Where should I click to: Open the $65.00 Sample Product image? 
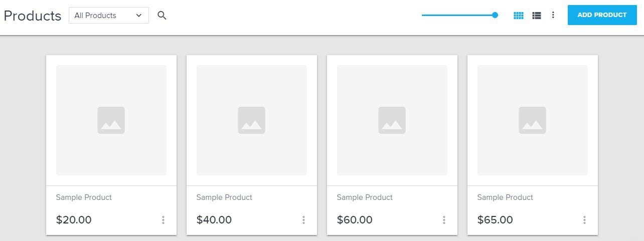(x=533, y=120)
